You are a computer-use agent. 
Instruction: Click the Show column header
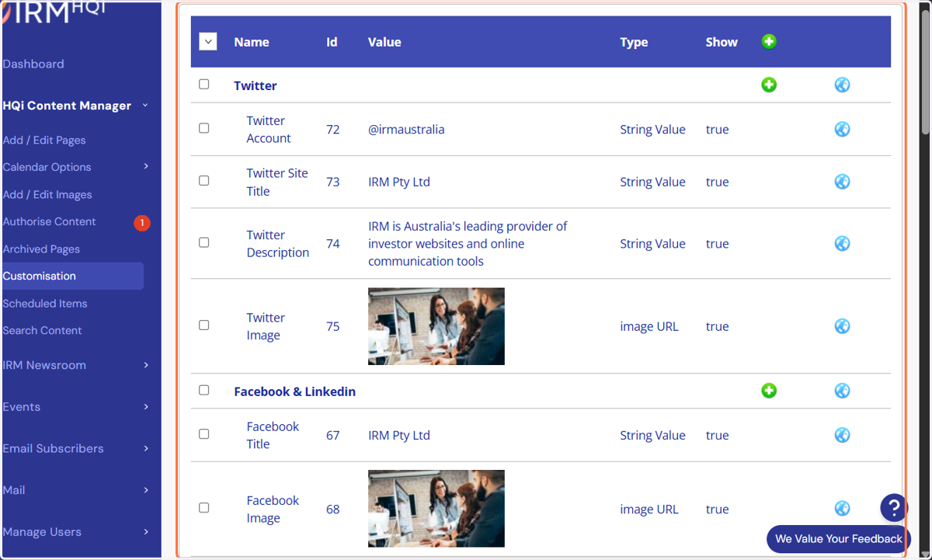coord(722,42)
